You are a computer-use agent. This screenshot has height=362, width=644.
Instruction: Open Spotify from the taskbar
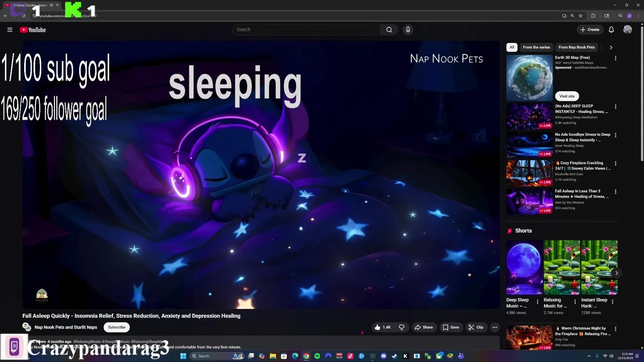[317, 356]
